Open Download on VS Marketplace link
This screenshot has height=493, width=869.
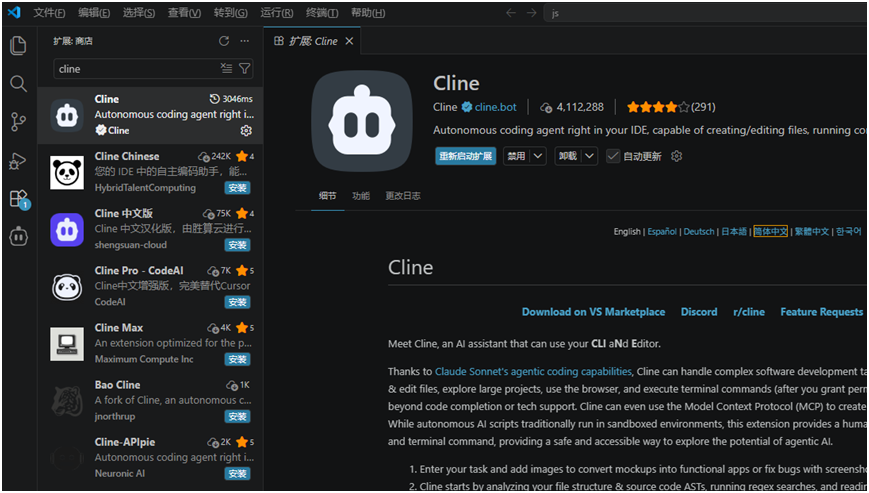click(593, 312)
